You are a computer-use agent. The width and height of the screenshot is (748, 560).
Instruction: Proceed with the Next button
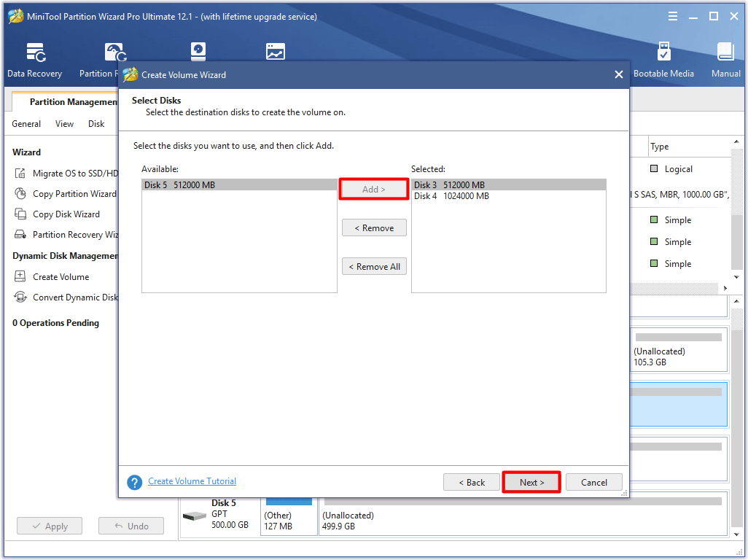pyautogui.click(x=531, y=482)
